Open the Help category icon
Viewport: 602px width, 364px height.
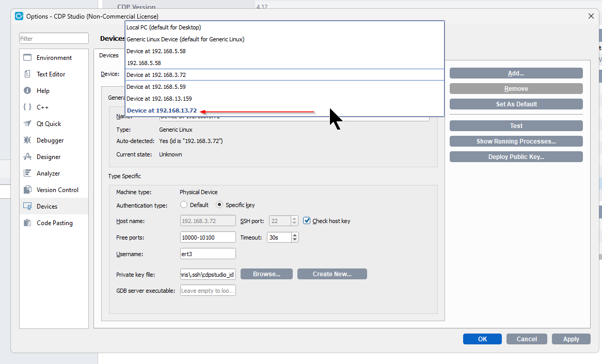(27, 91)
